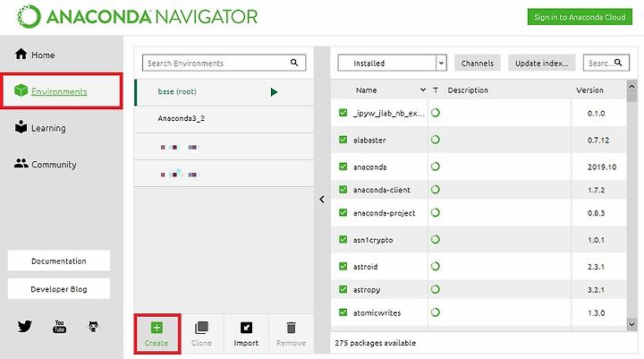This screenshot has width=644, height=359.
Task: Click version 0.7.12 of alabaster
Action: coord(598,141)
